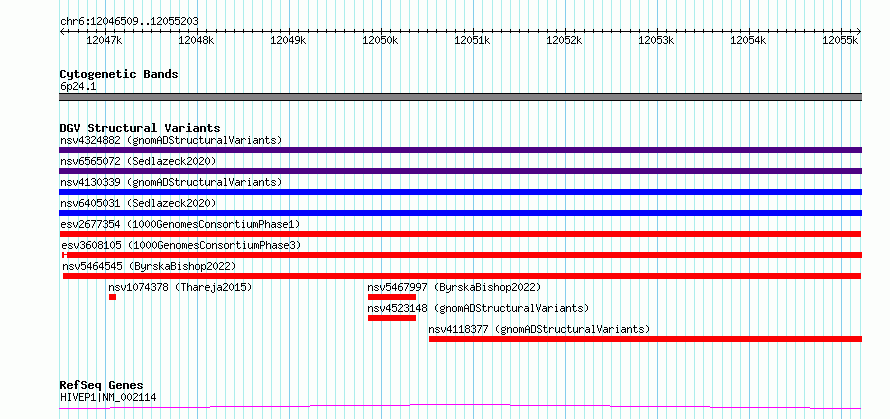Click the 12053k ruler position marker
890x419 pixels.
point(657,40)
